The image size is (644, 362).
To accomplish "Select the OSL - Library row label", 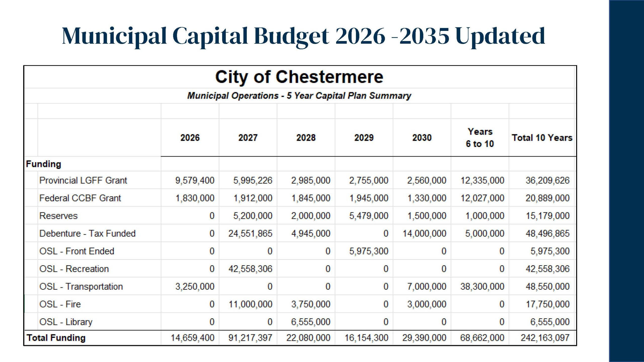I will pos(66,322).
